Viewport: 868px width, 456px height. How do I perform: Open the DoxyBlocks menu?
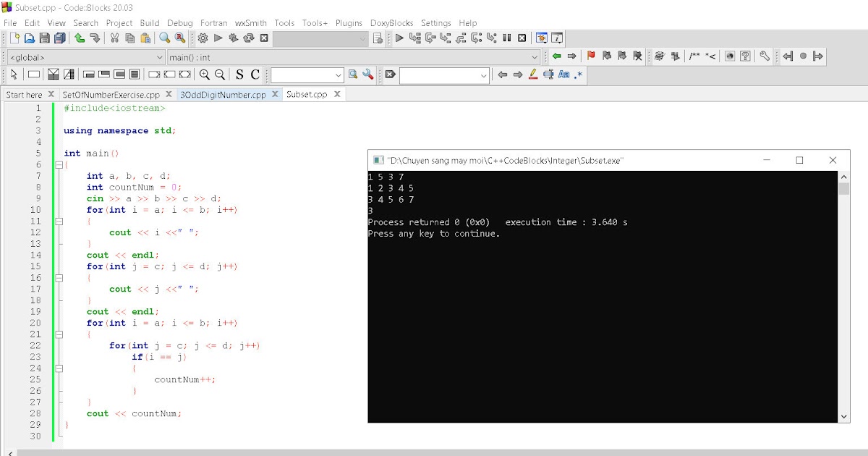[x=391, y=22]
